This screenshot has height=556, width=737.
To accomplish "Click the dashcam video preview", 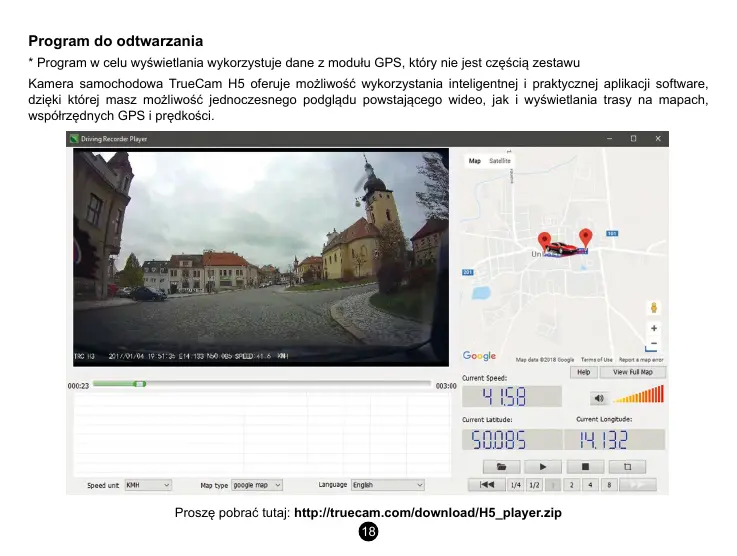I will tap(261, 257).
